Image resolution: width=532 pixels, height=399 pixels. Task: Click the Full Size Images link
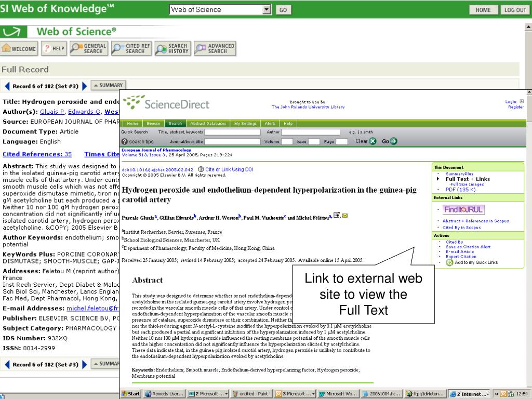click(467, 184)
